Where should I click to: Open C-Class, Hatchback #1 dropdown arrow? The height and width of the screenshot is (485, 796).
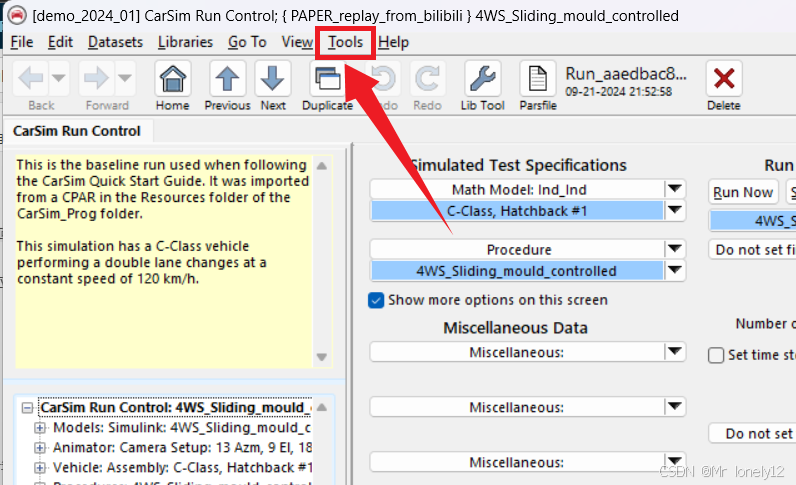675,210
